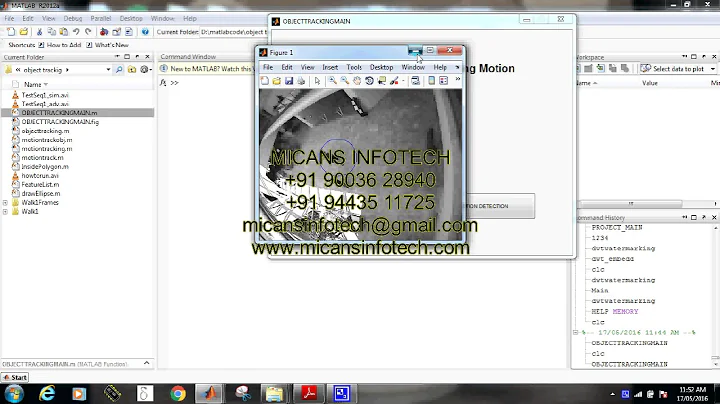Search in the Current Folder panel
Viewport: 720px width, 404px height.
tap(119, 70)
